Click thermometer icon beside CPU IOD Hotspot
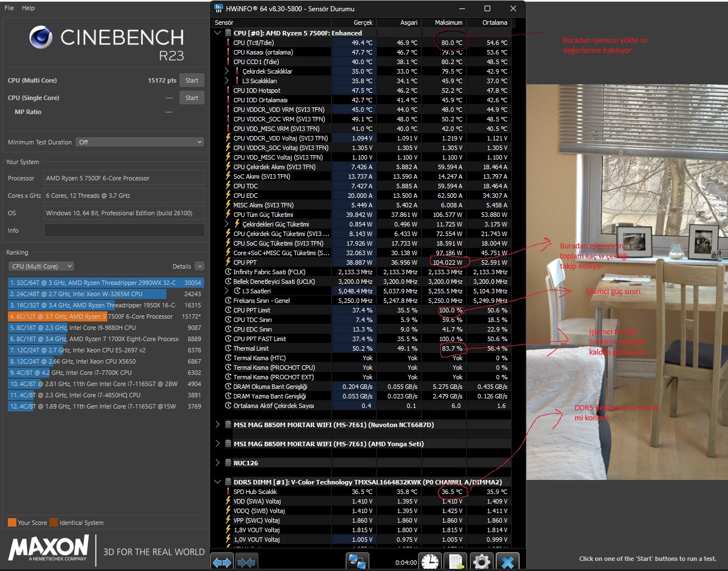 (228, 90)
